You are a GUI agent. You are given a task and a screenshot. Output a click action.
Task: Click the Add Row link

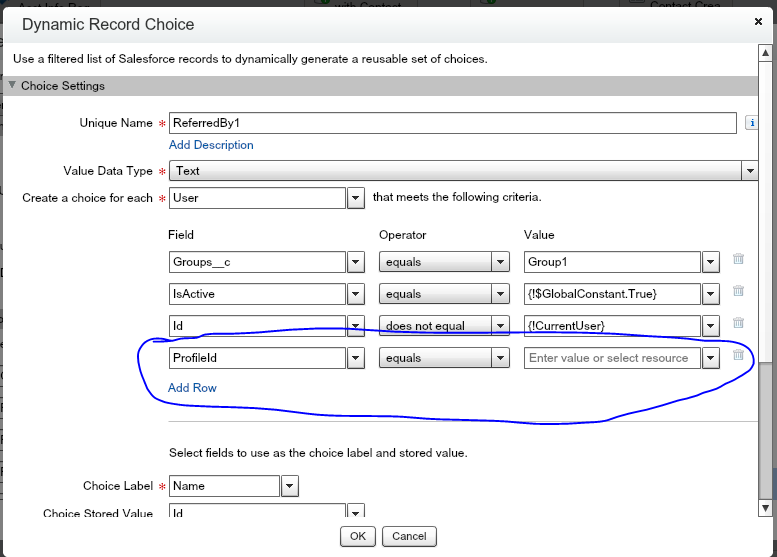(192, 388)
